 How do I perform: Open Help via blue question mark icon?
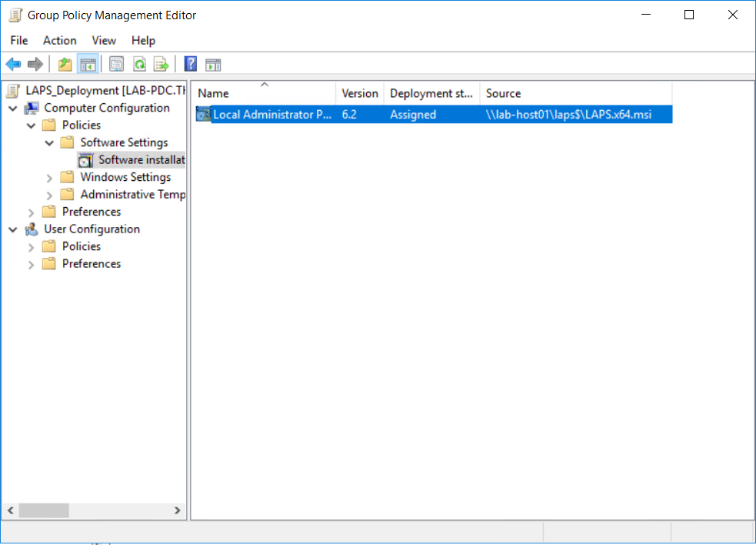[191, 65]
